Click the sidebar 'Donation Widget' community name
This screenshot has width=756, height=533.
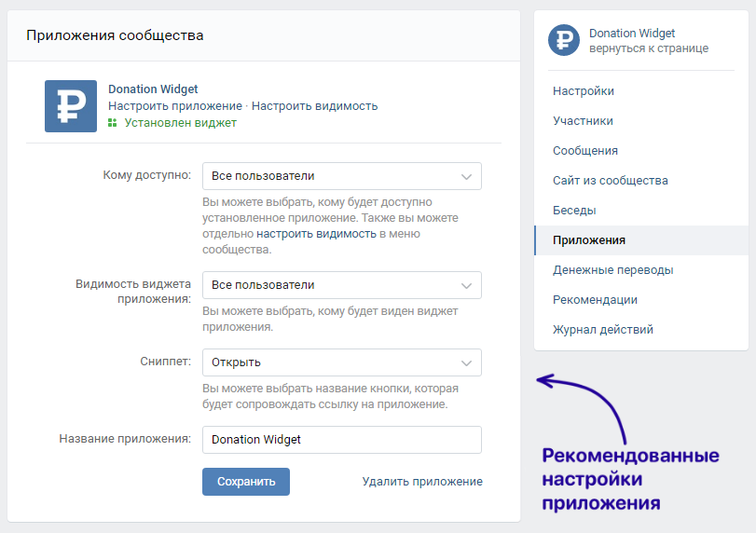click(x=632, y=34)
